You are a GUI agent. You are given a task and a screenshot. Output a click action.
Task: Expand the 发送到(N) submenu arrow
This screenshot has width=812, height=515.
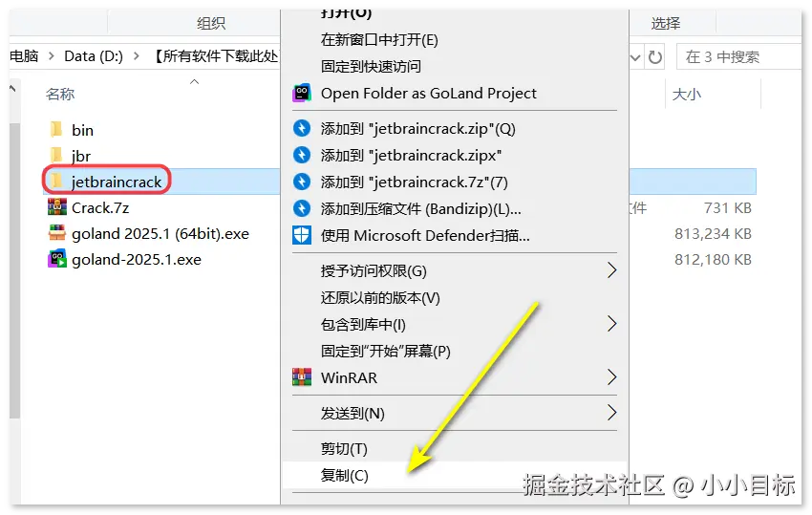click(611, 413)
